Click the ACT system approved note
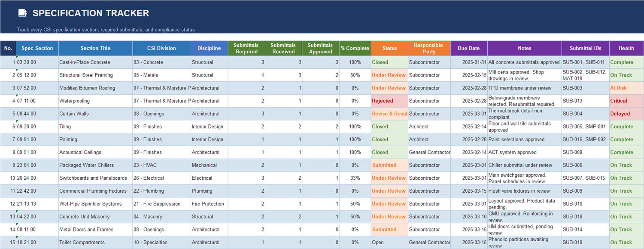The height and width of the screenshot is (249, 644). [524, 152]
